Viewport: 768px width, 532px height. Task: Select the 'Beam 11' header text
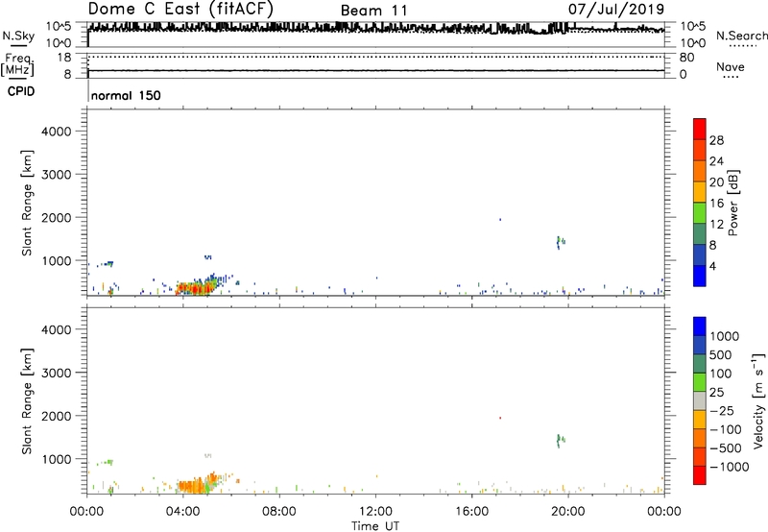click(373, 11)
